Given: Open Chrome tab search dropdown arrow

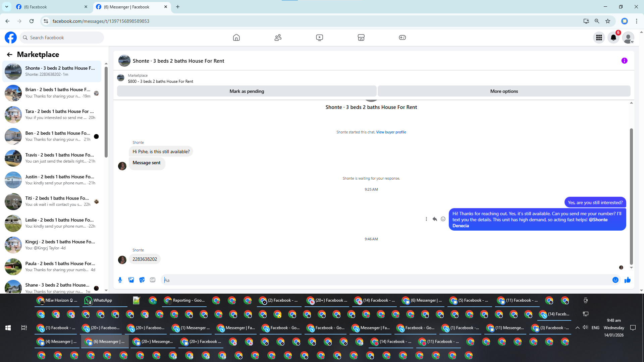Looking at the screenshot, I should pos(6,7).
